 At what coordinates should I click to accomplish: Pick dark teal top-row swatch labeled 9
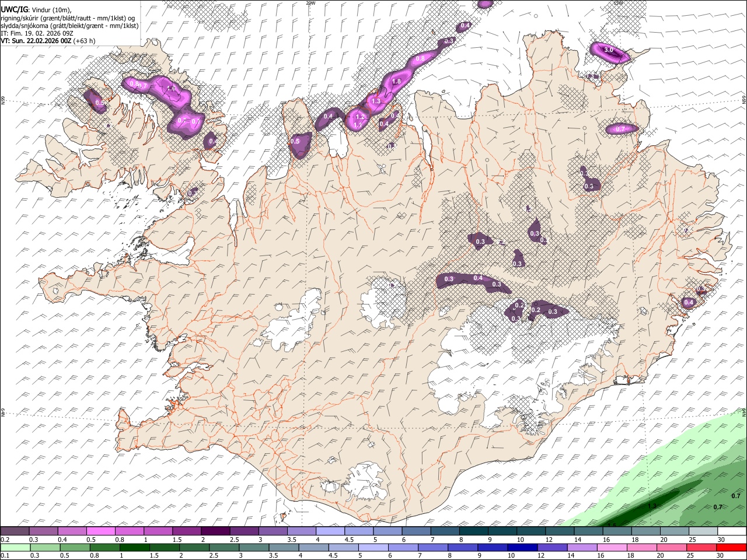point(473,531)
